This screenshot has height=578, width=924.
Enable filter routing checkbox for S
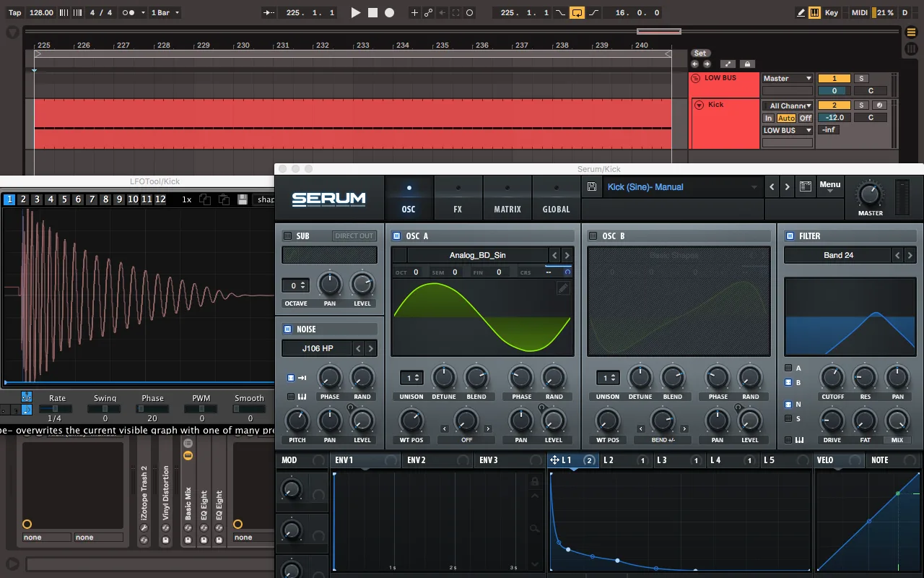click(x=788, y=418)
